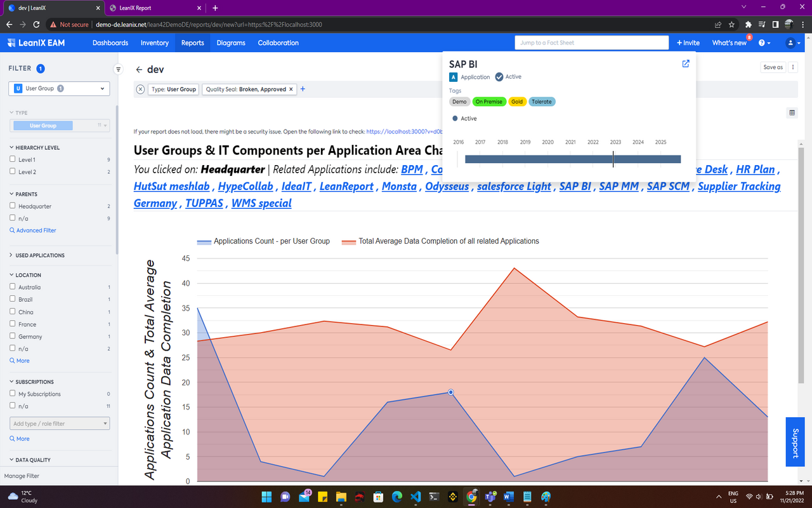The image size is (812, 508).
Task: Check the Headquarter parent filter
Action: click(13, 206)
